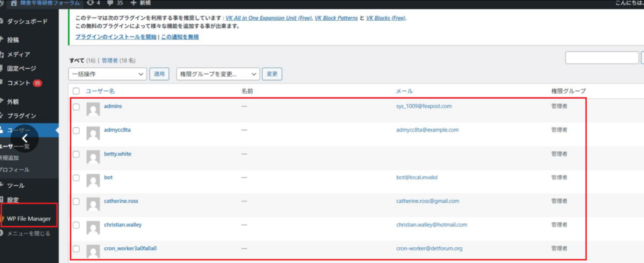Click the 適用 apply button

point(159,74)
